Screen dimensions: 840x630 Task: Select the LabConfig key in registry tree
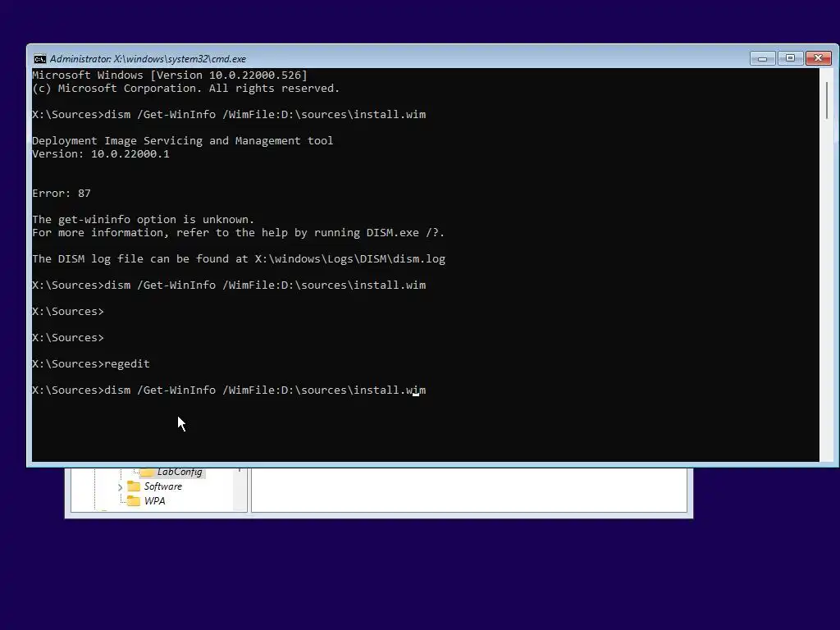click(180, 472)
